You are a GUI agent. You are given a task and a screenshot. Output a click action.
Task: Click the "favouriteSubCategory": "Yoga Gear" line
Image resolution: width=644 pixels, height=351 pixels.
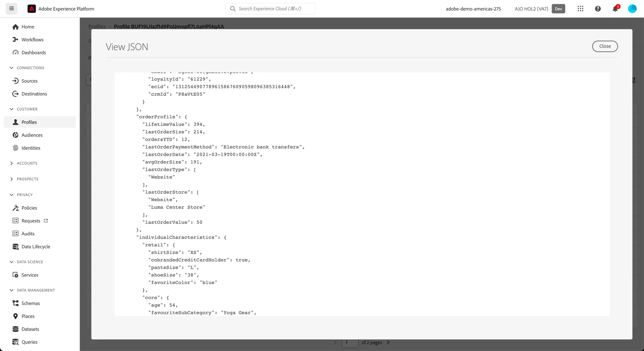[203, 313]
